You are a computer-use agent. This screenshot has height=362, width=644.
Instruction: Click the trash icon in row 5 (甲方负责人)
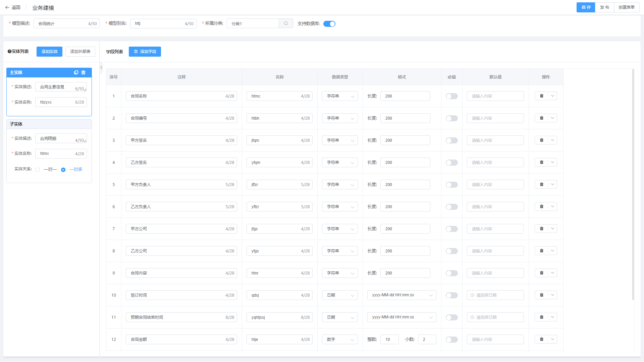point(541,184)
